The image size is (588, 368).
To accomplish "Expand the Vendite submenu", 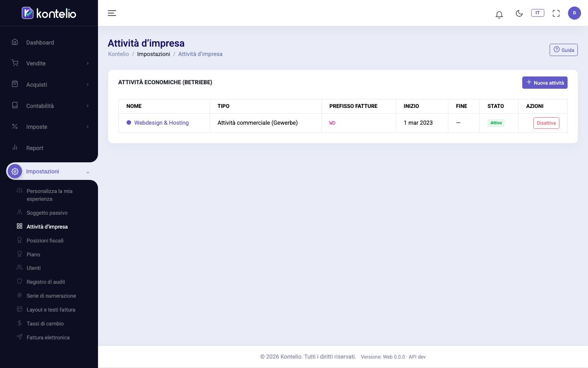I will click(x=49, y=63).
